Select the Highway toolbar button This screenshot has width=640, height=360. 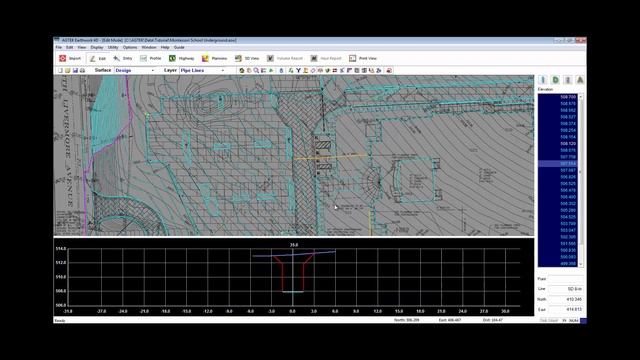pyautogui.click(x=182, y=58)
